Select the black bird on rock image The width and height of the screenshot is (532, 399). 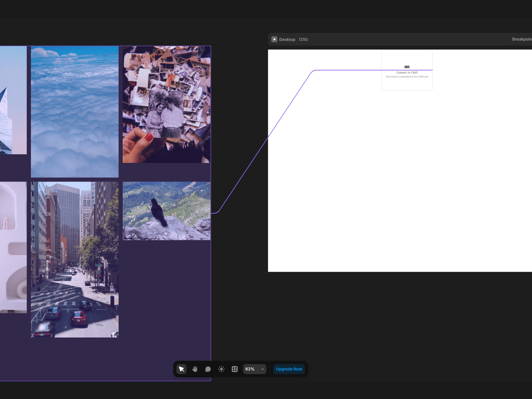(x=167, y=211)
